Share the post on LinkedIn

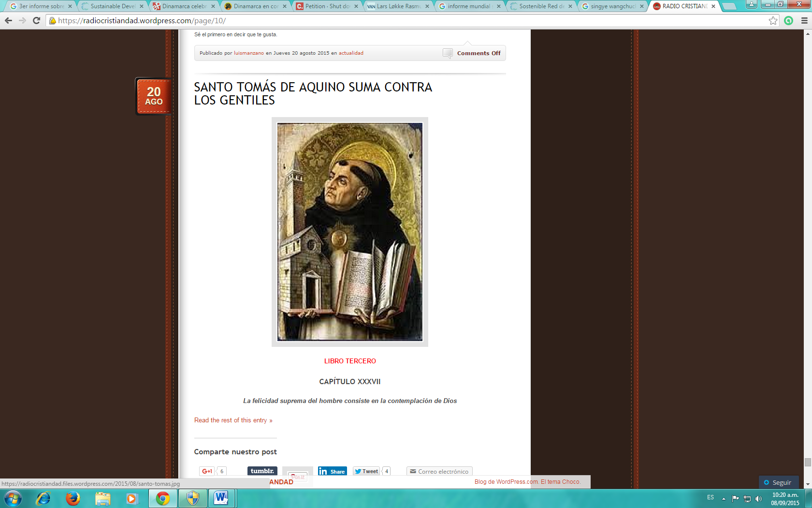(332, 471)
